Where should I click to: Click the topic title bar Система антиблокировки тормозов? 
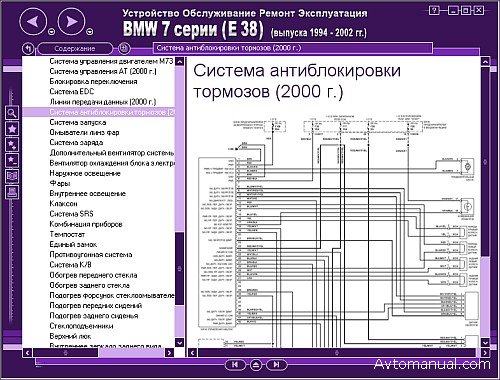click(x=293, y=48)
